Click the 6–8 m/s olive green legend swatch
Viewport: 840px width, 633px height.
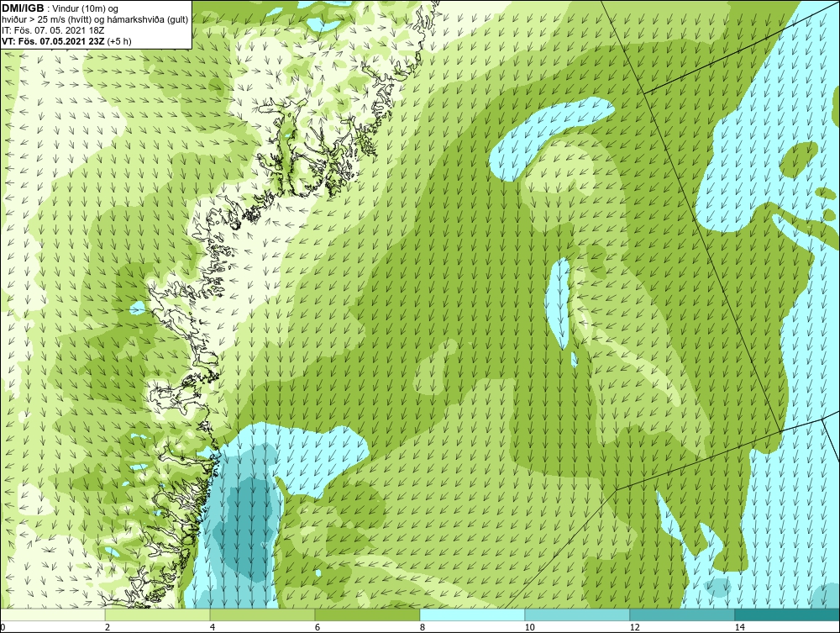click(368, 615)
